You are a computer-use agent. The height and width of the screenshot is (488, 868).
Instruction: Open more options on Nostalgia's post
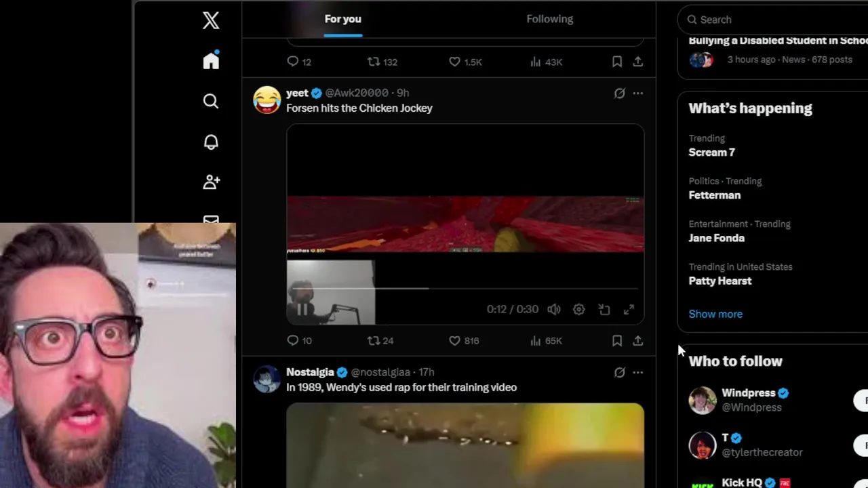(638, 373)
